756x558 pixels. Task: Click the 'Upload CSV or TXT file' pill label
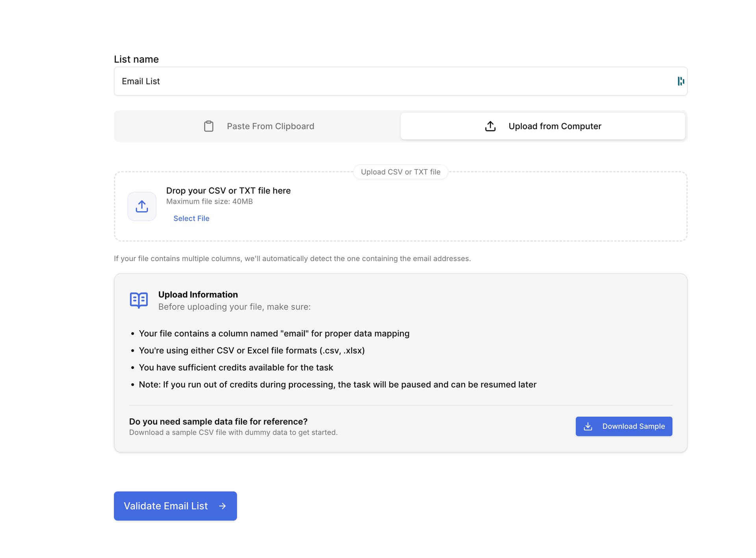click(400, 172)
